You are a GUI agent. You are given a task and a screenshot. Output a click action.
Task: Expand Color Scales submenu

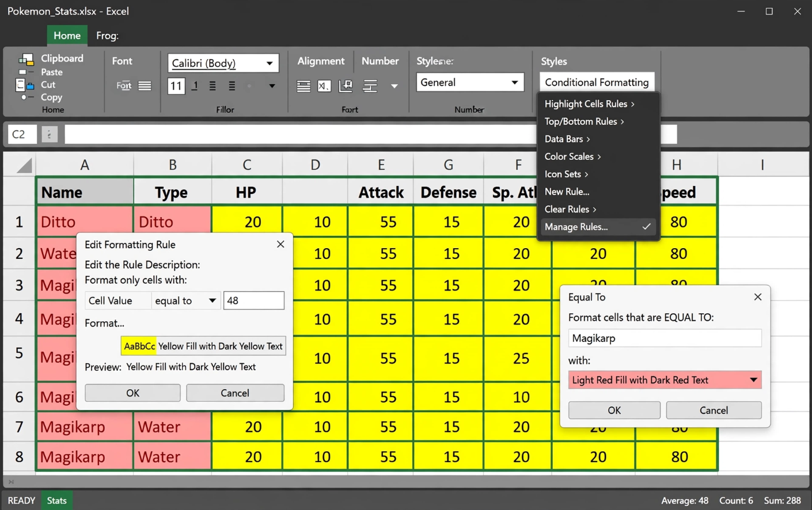(598, 157)
